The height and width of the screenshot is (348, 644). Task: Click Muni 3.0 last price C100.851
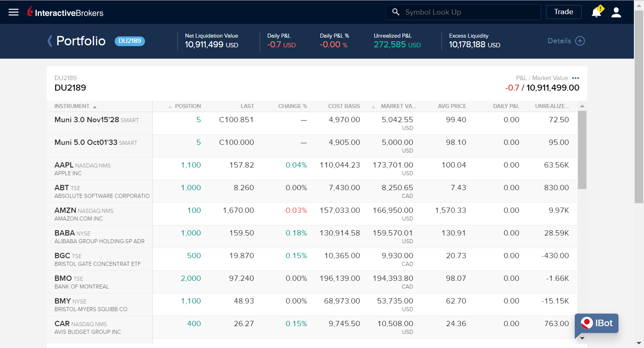pos(236,120)
